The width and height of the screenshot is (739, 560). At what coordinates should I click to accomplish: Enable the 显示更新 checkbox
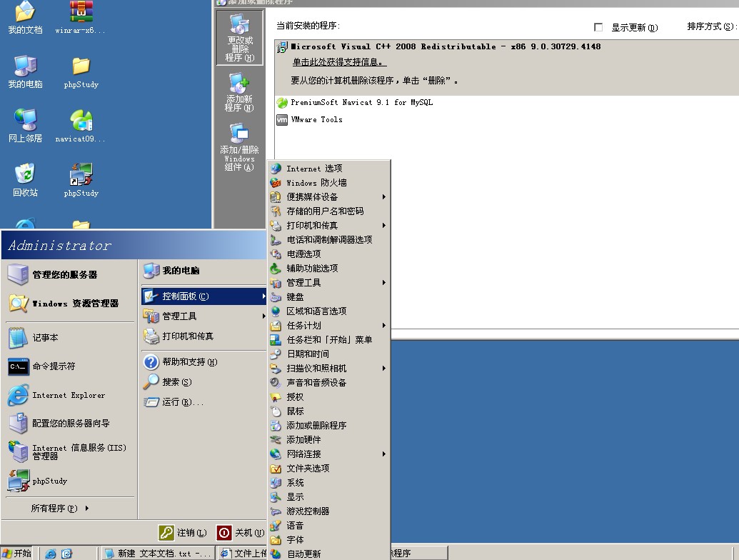point(598,27)
